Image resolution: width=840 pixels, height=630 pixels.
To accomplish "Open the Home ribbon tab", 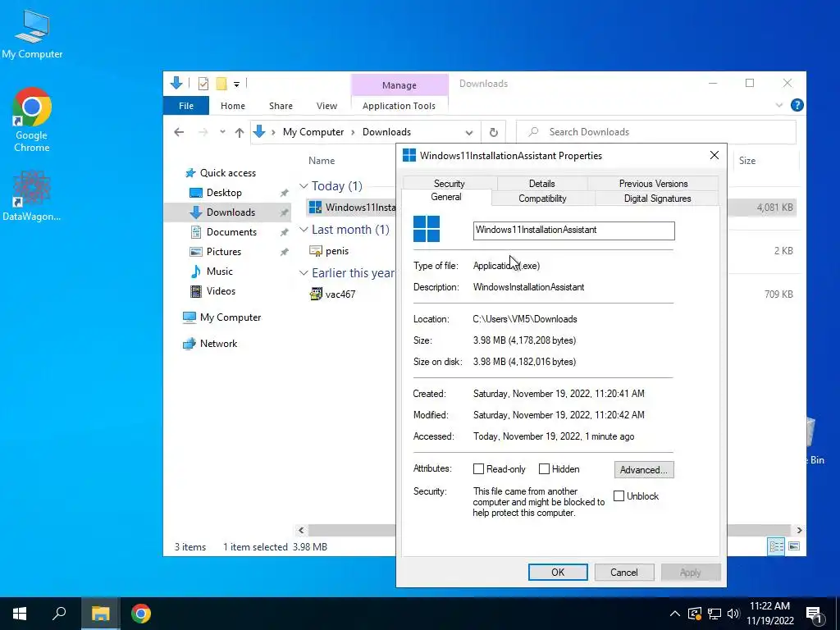I will click(232, 106).
